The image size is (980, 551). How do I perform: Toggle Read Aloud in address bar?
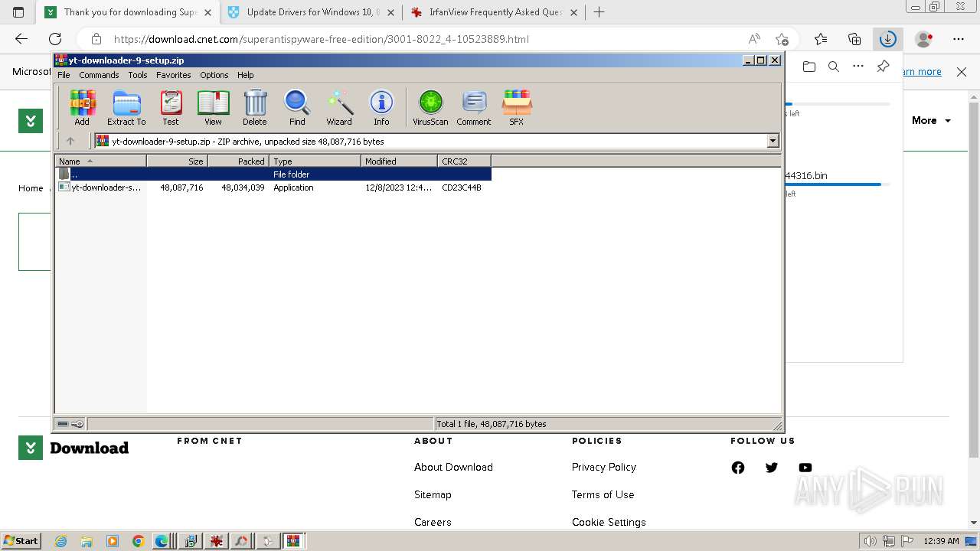coord(754,39)
